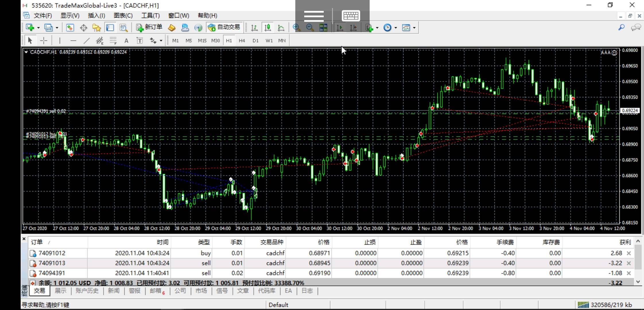Open the 图表(C) menu
644x310 pixels.
123,15
